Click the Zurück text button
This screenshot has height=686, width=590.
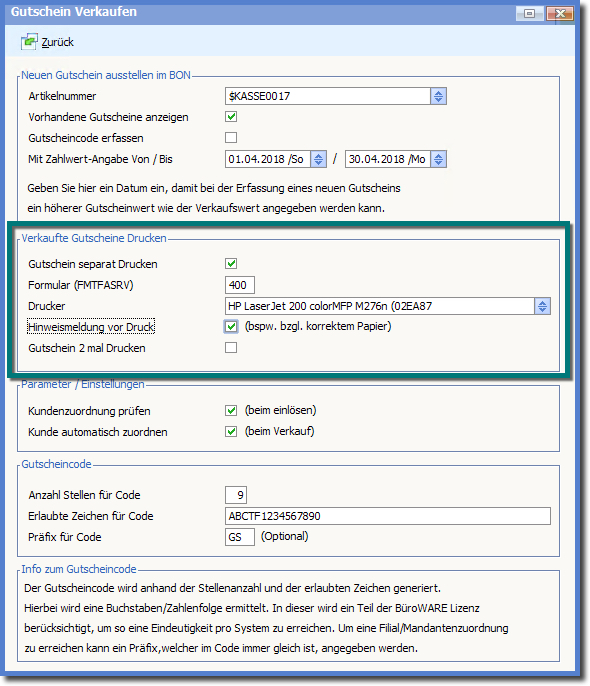(57, 42)
